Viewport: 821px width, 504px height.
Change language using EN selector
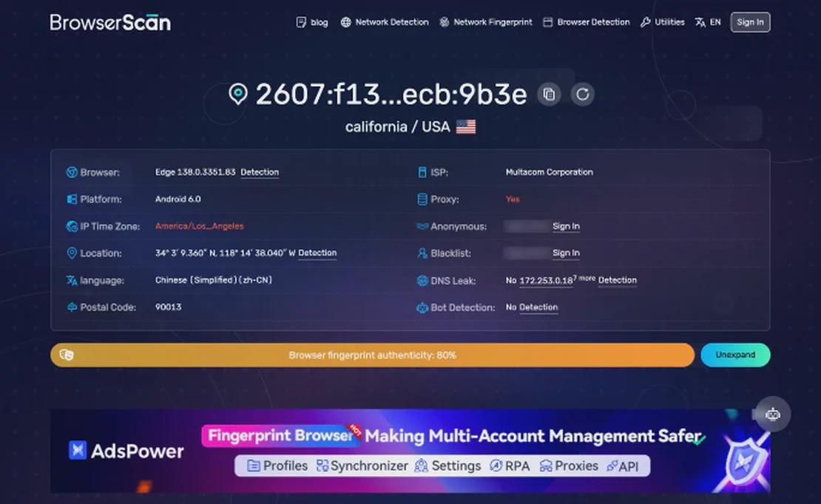tap(708, 22)
